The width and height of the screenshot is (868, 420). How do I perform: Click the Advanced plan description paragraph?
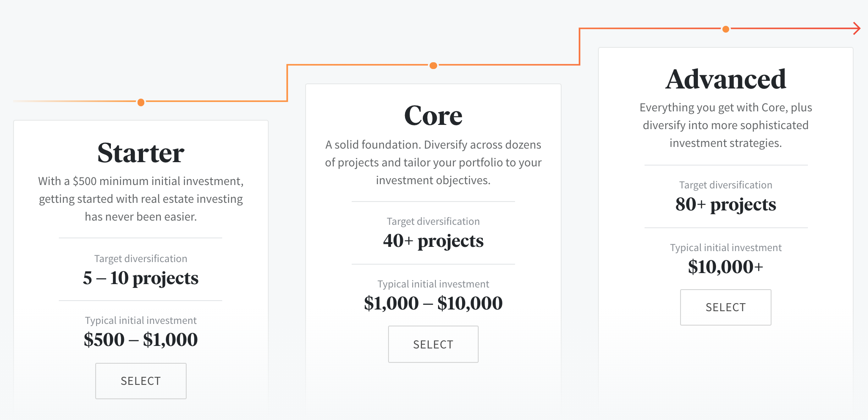point(726,125)
